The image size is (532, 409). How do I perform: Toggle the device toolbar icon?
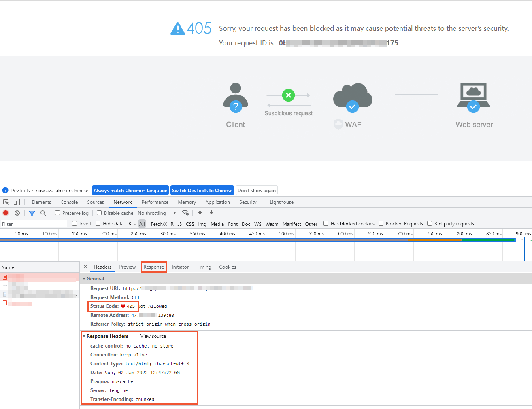pos(17,202)
